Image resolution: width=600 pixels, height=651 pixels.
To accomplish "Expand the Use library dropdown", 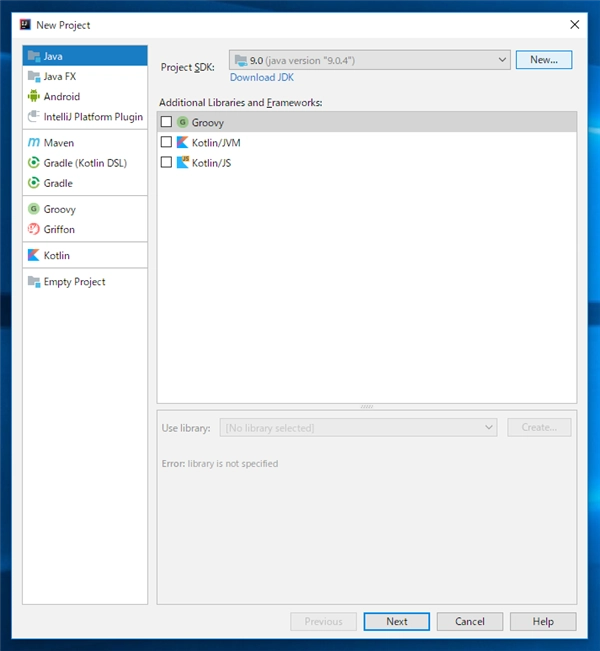I will (489, 427).
